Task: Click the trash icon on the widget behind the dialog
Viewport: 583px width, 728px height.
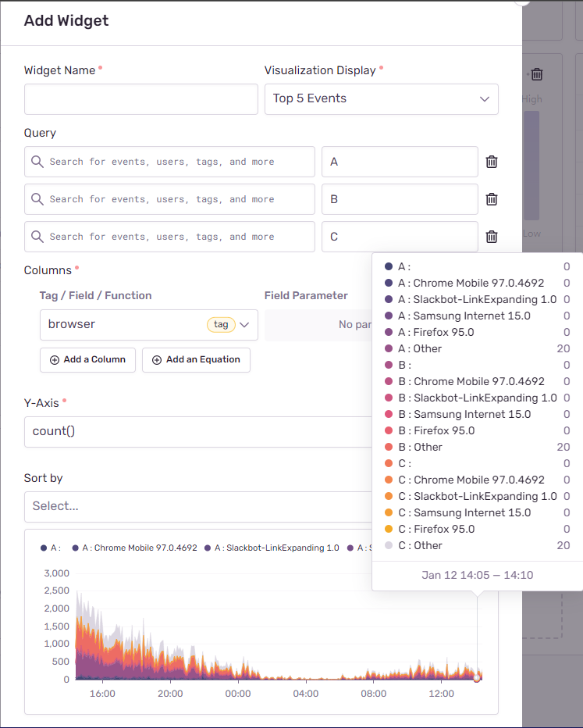Action: pos(537,73)
